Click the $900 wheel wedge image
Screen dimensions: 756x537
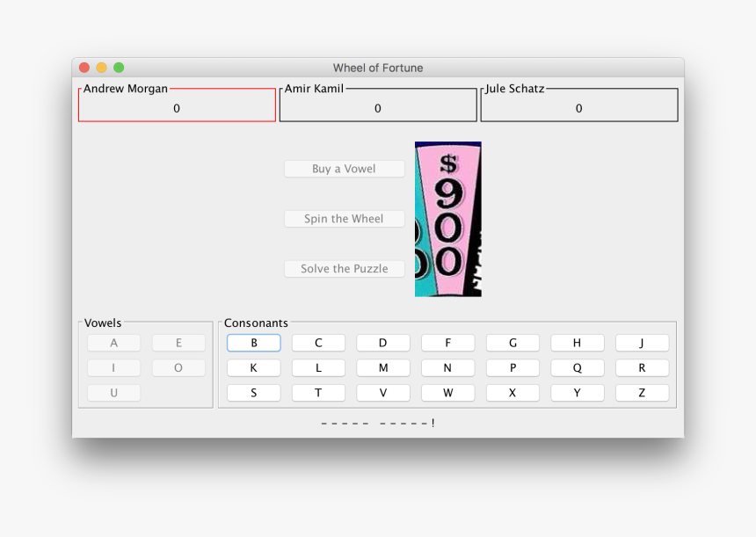[x=448, y=219]
